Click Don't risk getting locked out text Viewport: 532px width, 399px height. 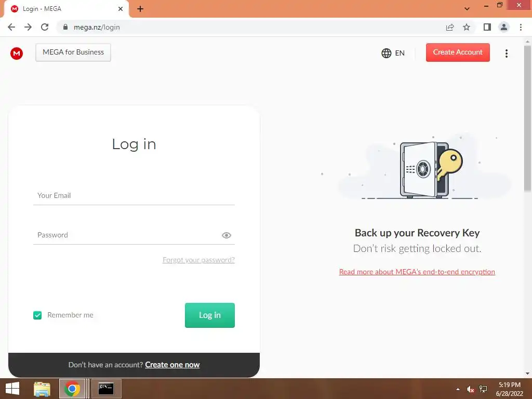(417, 249)
